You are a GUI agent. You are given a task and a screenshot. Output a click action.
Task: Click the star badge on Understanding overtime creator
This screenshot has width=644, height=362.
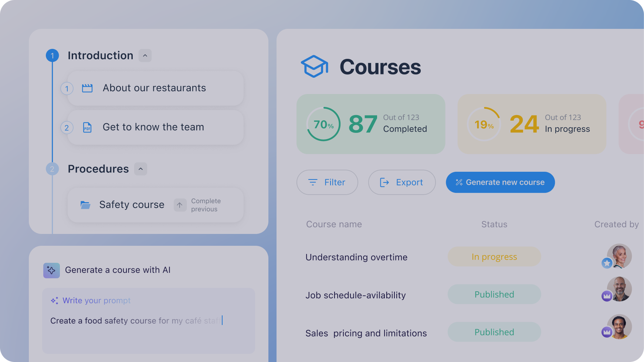pyautogui.click(x=607, y=263)
